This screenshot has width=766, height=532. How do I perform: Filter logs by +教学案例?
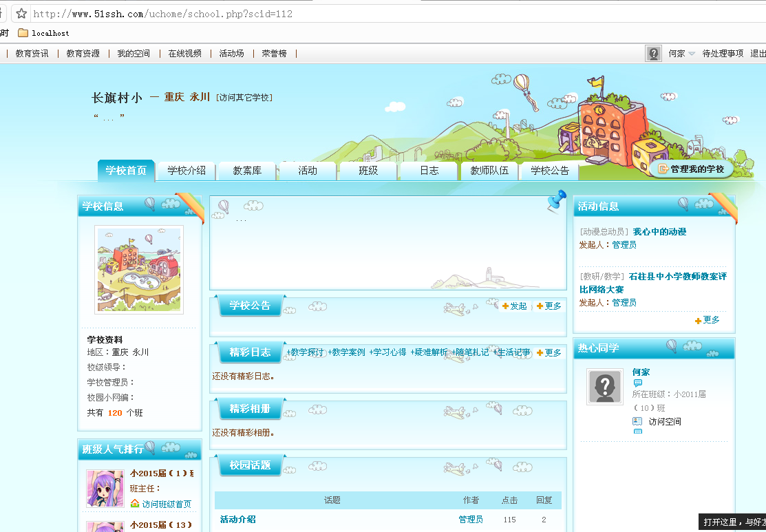pos(346,352)
